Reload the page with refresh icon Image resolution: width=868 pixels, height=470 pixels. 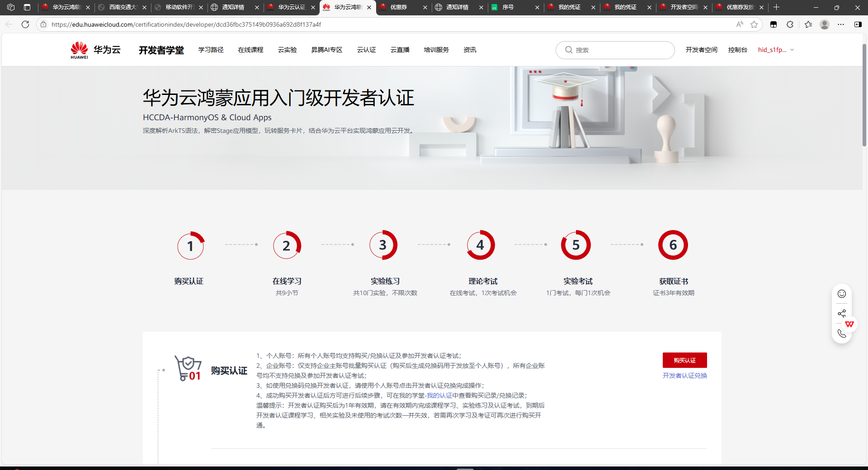[25, 24]
